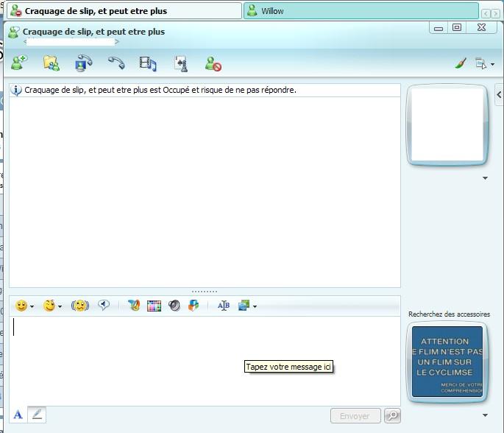Change the message font with A button

pos(18,415)
